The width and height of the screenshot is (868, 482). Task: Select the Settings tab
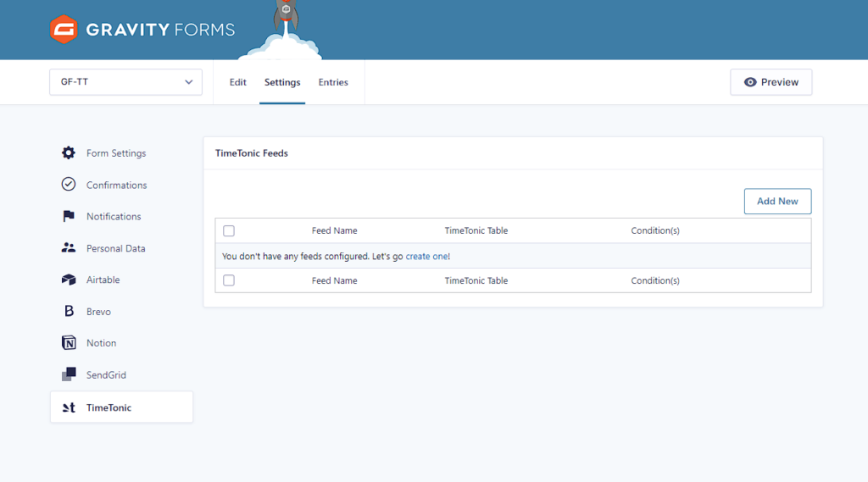[x=282, y=82]
